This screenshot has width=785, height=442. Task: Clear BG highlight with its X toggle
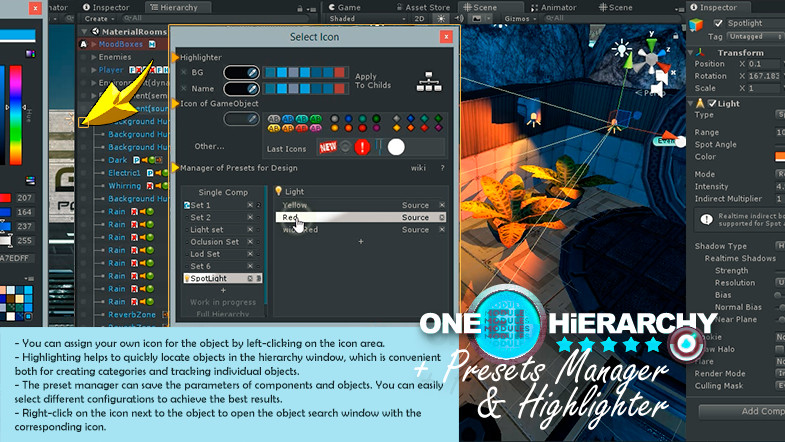coord(184,73)
